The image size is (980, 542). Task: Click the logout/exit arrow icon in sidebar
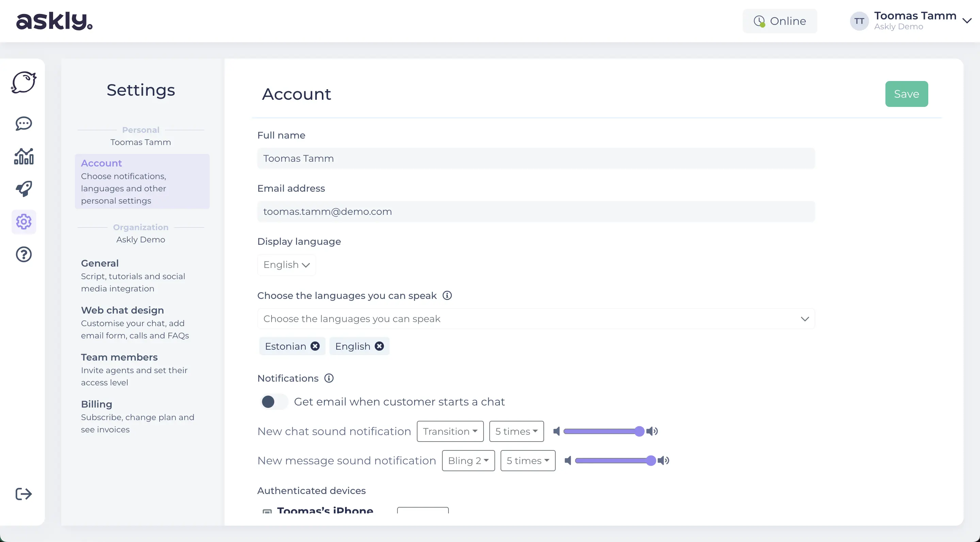(x=23, y=494)
